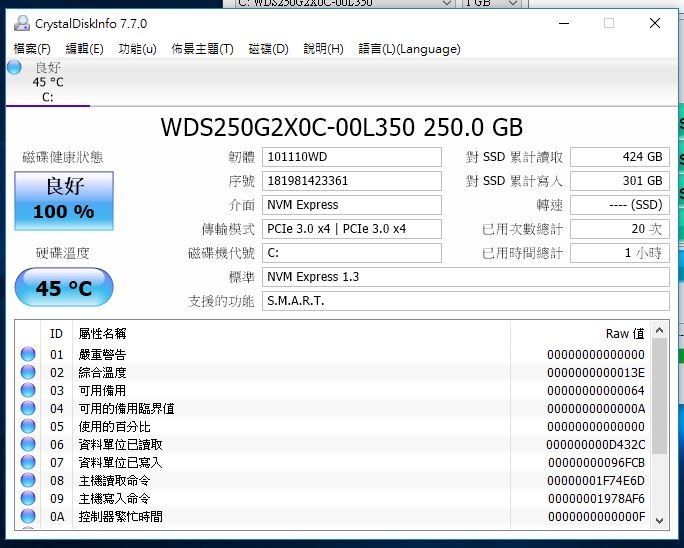This screenshot has height=548, width=684.
Task: Click the drive title WDS250G2X0C-00L350 250.0 GB
Action: click(x=342, y=127)
